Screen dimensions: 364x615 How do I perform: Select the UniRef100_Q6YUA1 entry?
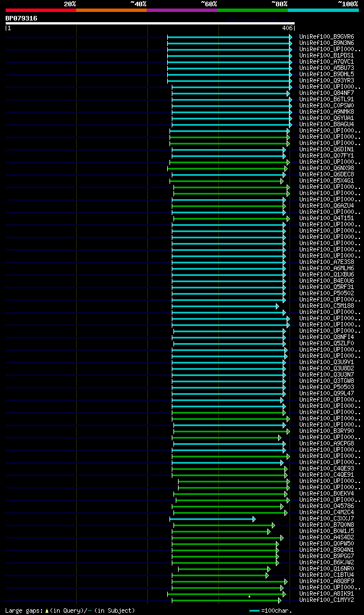pyautogui.click(x=326, y=118)
